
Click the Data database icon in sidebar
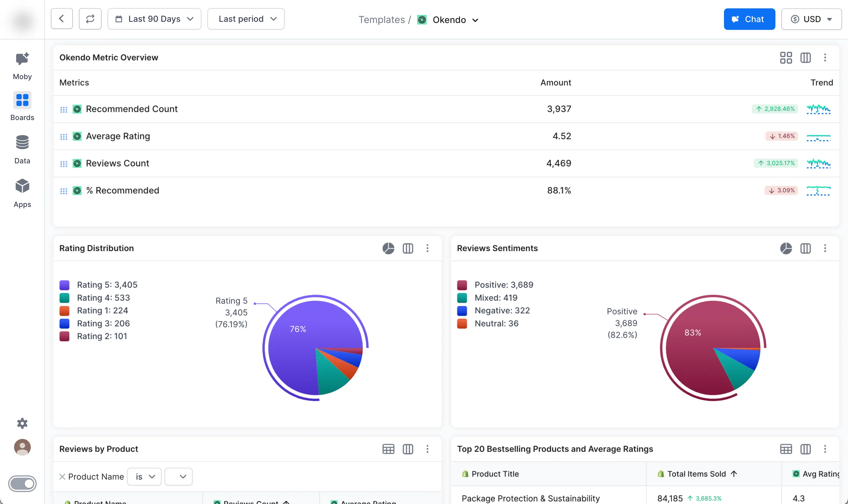tap(22, 143)
